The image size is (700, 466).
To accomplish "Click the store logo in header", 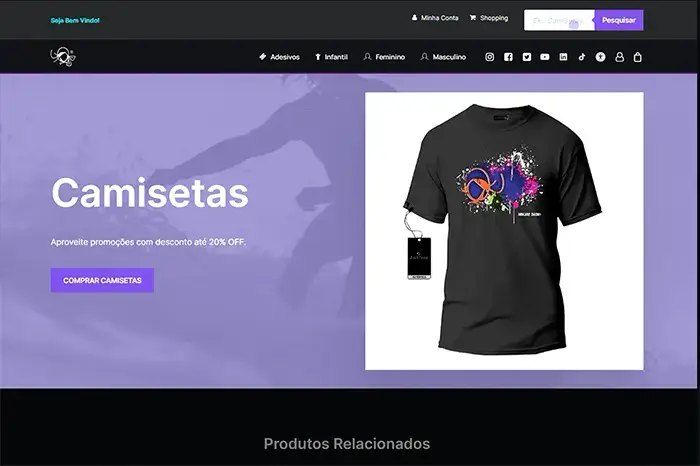I will coord(62,57).
